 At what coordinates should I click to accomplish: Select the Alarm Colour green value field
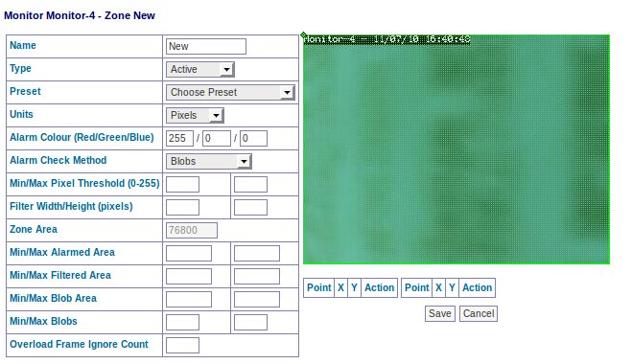click(217, 139)
